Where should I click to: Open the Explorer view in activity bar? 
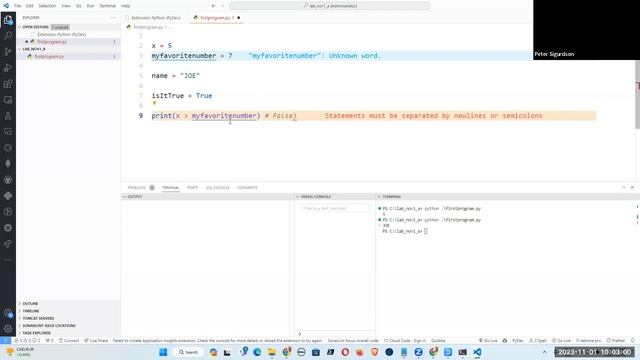(x=8, y=20)
